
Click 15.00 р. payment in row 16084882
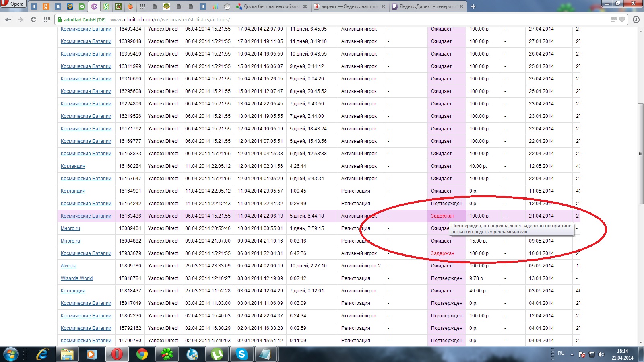coord(478,241)
